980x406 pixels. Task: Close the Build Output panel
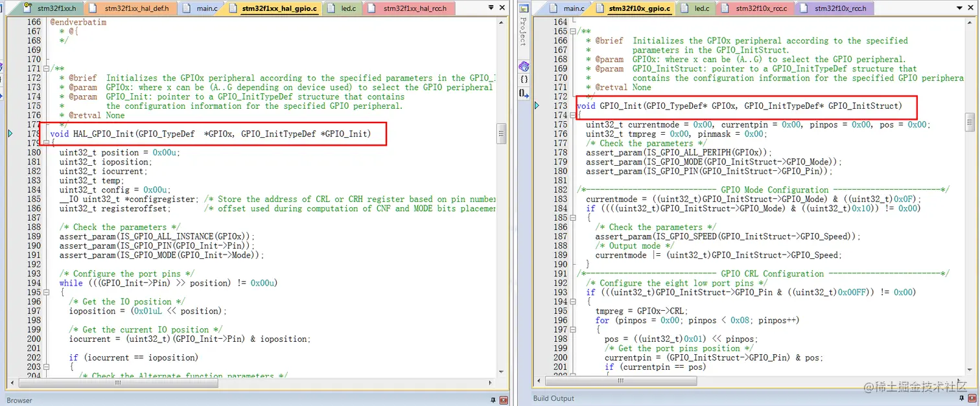tap(974, 398)
